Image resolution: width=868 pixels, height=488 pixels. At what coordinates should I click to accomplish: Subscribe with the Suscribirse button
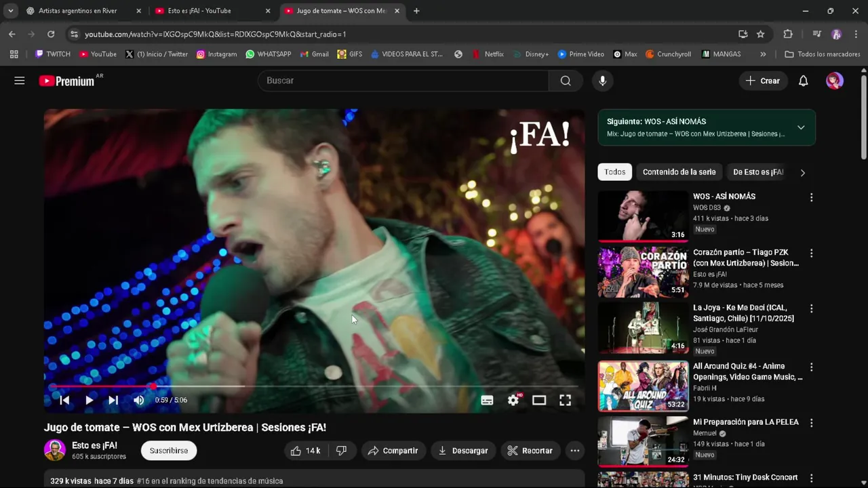(x=169, y=451)
